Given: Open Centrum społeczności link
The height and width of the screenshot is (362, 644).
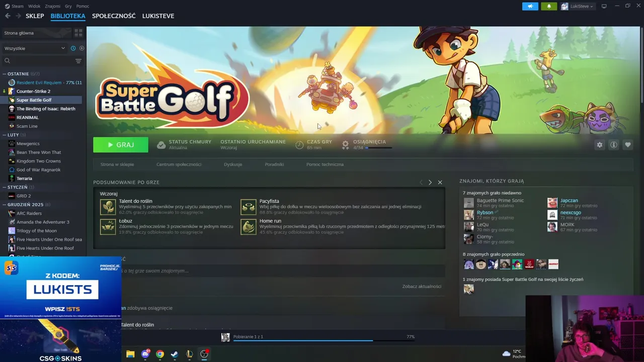Looking at the screenshot, I should [x=179, y=164].
